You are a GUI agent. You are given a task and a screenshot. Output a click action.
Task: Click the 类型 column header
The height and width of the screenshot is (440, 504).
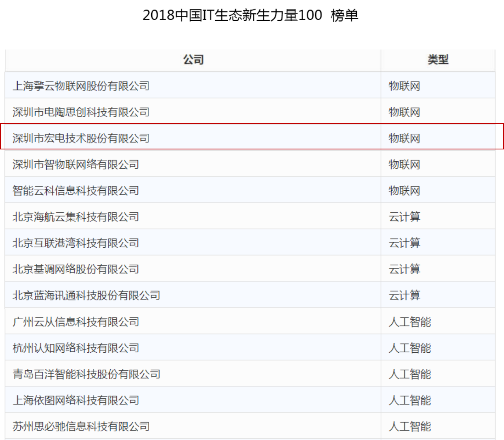tap(438, 60)
